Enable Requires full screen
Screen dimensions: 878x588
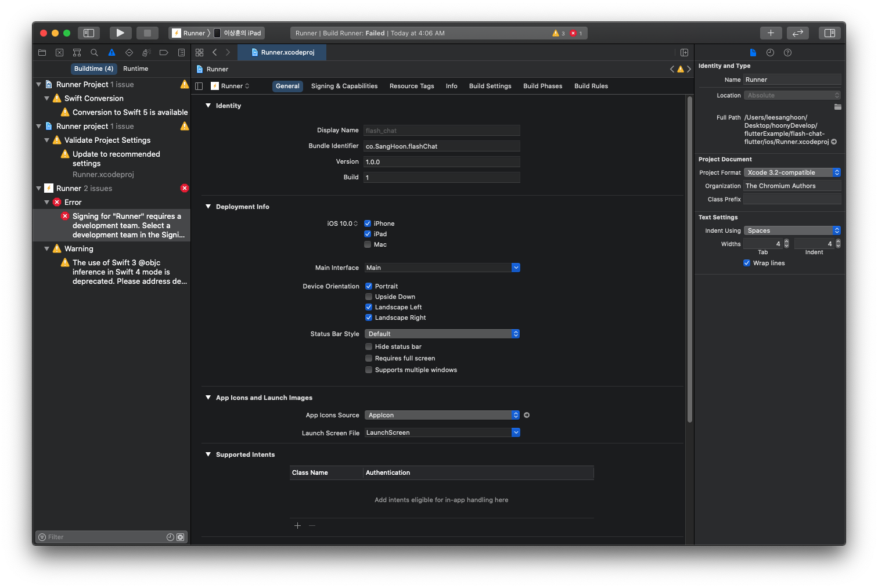[369, 358]
